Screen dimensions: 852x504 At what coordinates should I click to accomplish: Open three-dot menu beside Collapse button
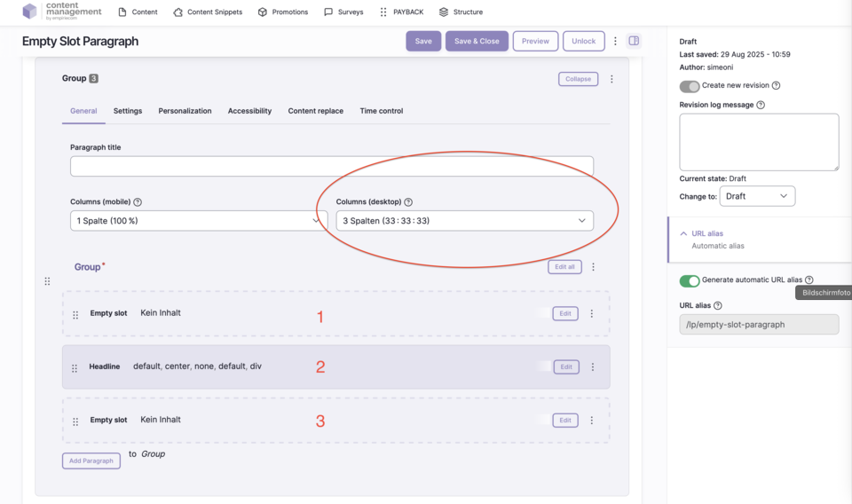(611, 79)
